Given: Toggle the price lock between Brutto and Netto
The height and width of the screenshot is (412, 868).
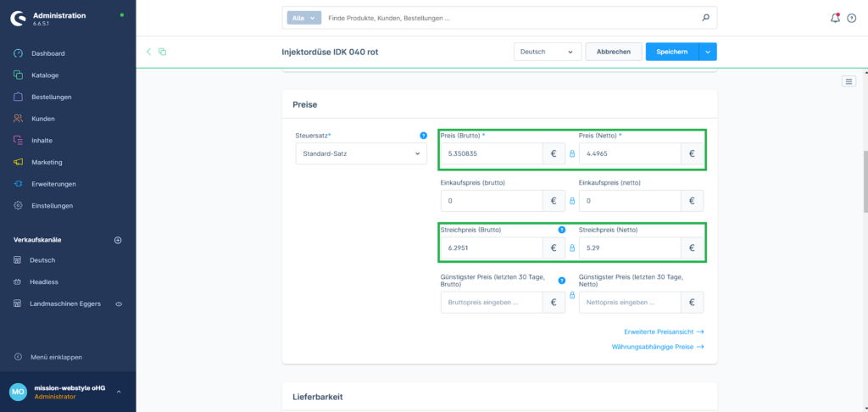Looking at the screenshot, I should pos(572,153).
